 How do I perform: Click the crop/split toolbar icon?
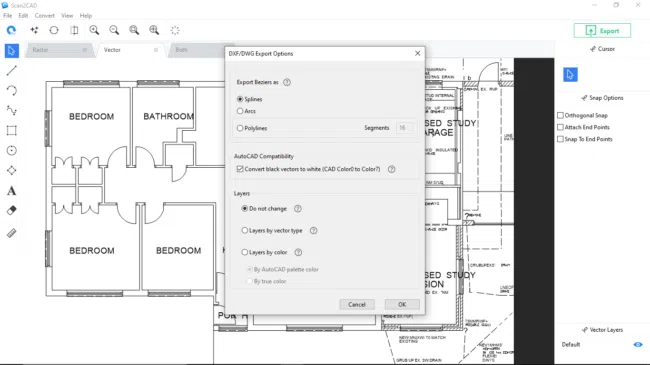pos(74,30)
